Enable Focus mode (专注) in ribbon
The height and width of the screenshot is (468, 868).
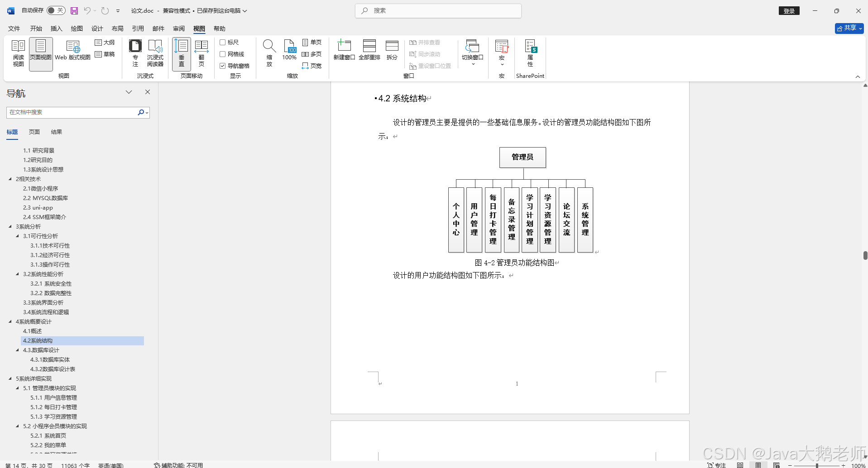click(135, 53)
